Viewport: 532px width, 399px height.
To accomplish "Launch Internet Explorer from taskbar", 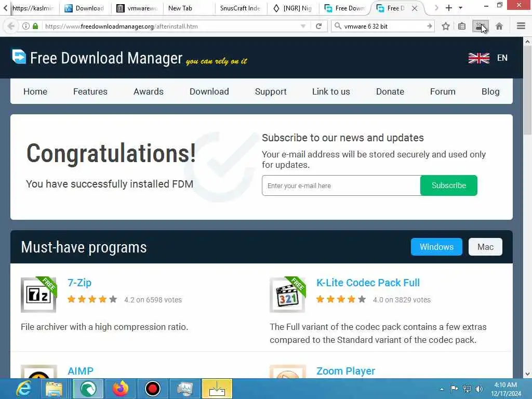I will pyautogui.click(x=23, y=389).
